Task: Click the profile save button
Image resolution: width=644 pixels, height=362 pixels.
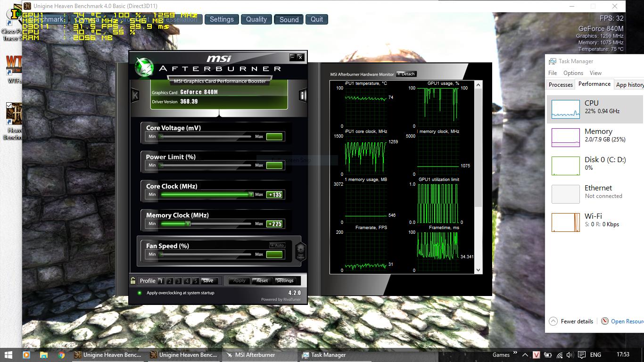Action: point(208,280)
